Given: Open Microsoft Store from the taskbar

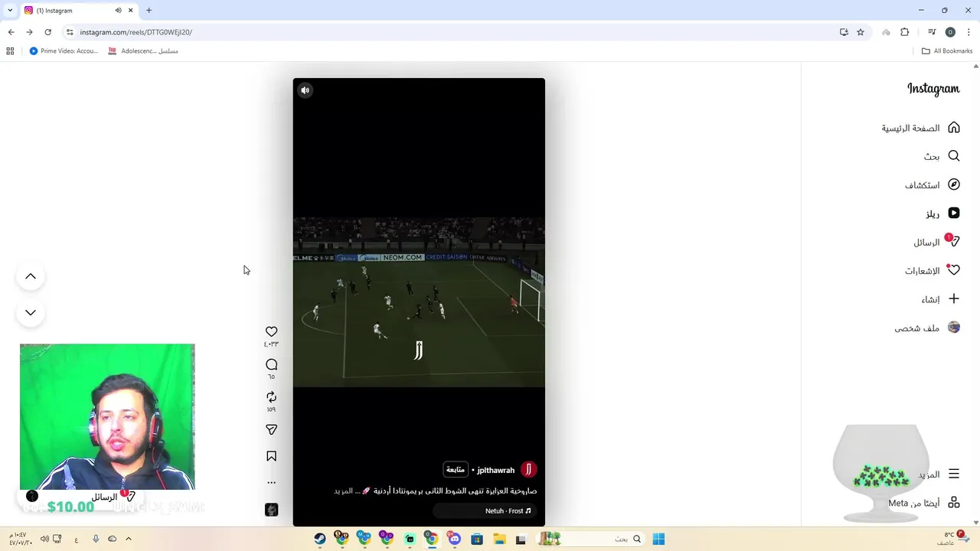Looking at the screenshot, I should pyautogui.click(x=477, y=539).
